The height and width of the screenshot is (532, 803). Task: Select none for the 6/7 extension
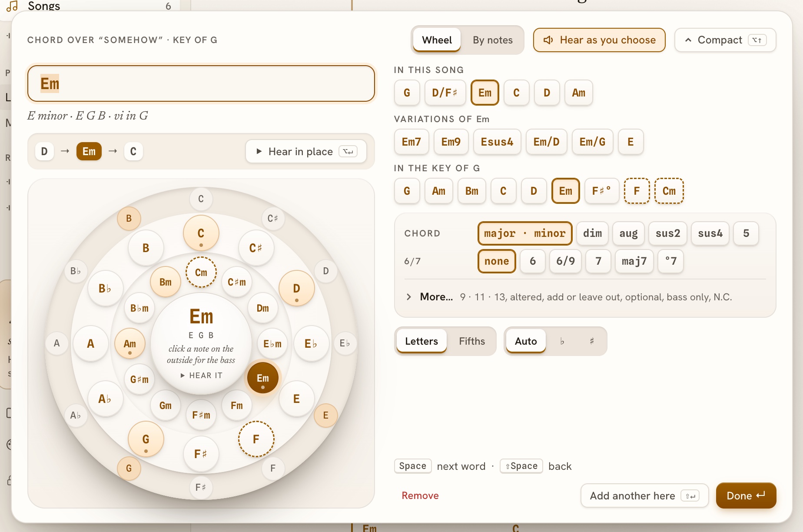[x=497, y=261]
